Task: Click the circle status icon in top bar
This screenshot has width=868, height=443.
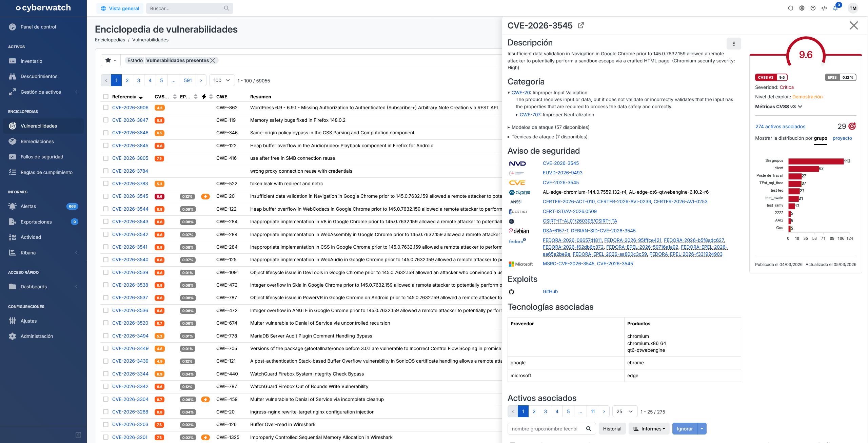Action: [x=791, y=8]
